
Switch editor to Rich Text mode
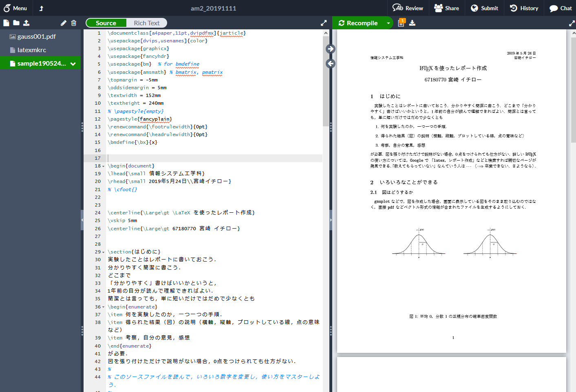(147, 23)
